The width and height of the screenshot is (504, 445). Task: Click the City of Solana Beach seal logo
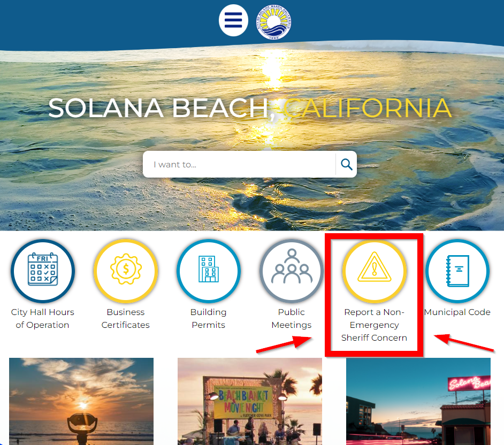(x=274, y=22)
